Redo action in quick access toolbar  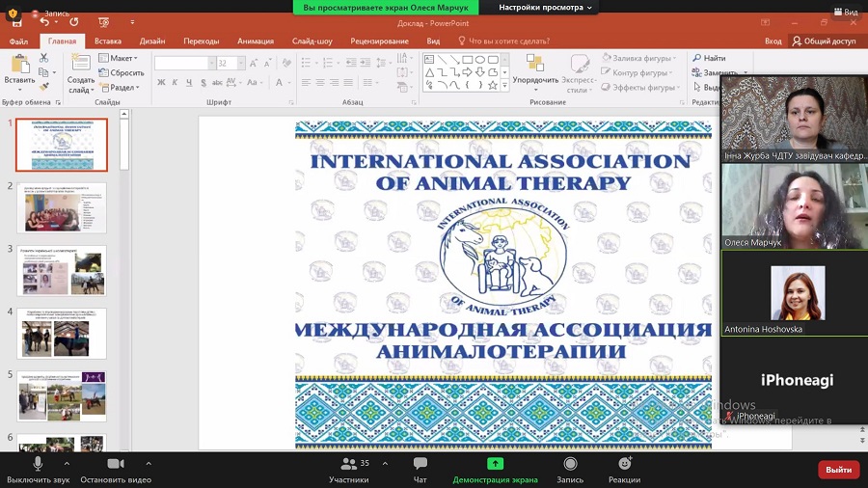pos(74,22)
